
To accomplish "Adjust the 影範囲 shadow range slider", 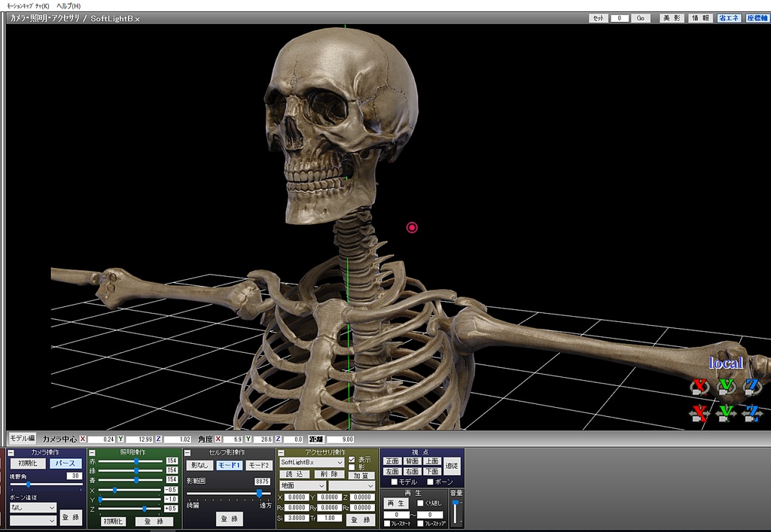I will click(259, 493).
